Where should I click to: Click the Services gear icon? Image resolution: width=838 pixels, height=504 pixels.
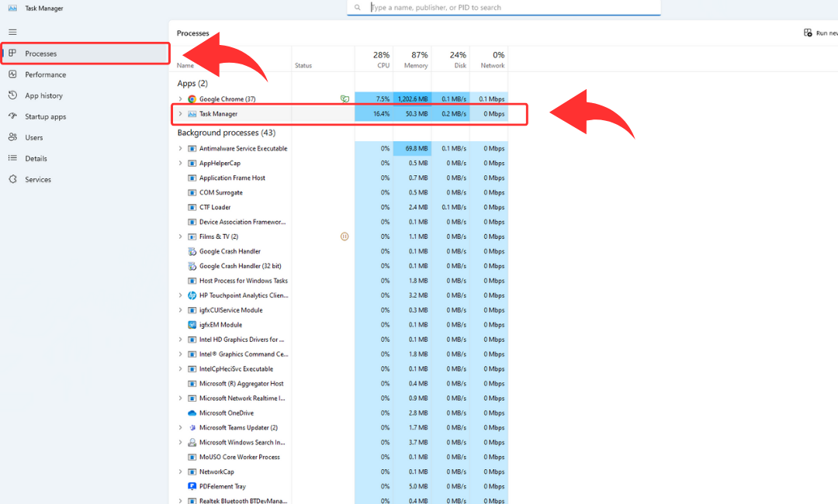12,179
